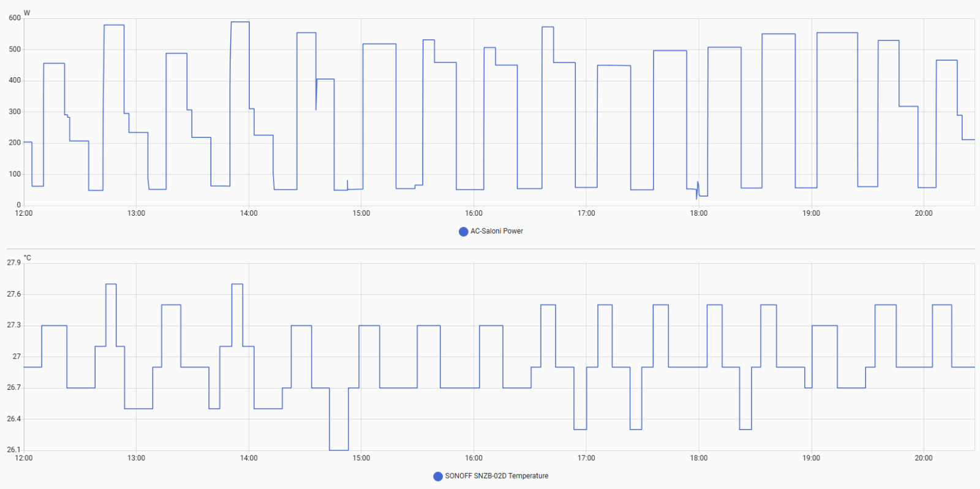Toggle the SONOFF SNZB-02D Temperature legend entry
Viewport: 980px width, 489px height.
491,476
